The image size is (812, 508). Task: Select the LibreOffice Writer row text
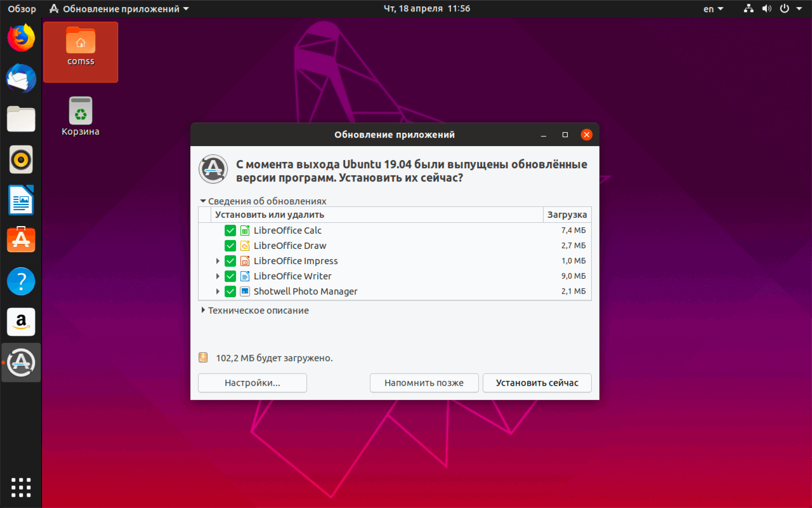[x=292, y=276]
